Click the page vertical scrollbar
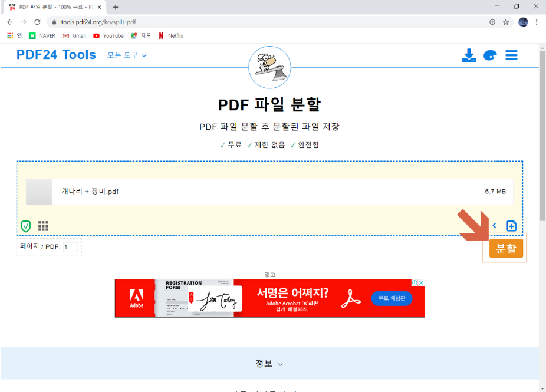546x392 pixels. (542, 136)
